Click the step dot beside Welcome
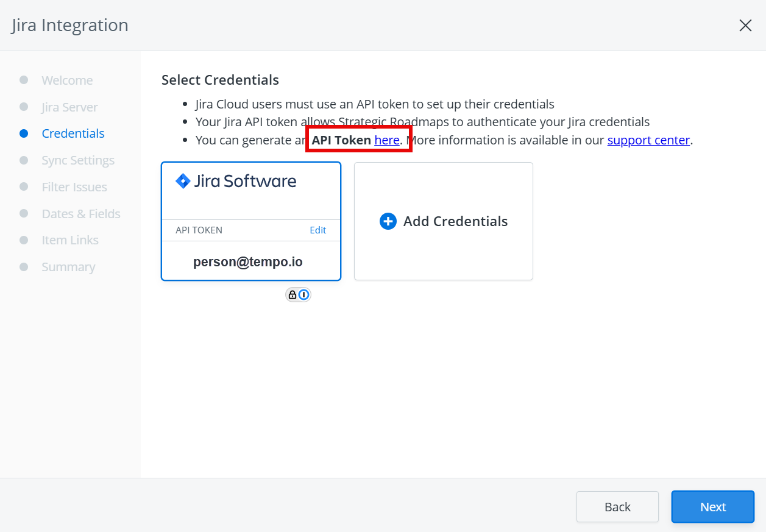Image resolution: width=766 pixels, height=532 pixels. (x=25, y=80)
